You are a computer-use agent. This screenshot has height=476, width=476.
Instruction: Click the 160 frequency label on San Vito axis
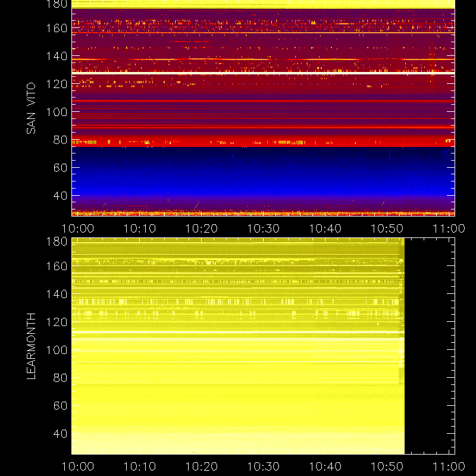[x=57, y=28]
